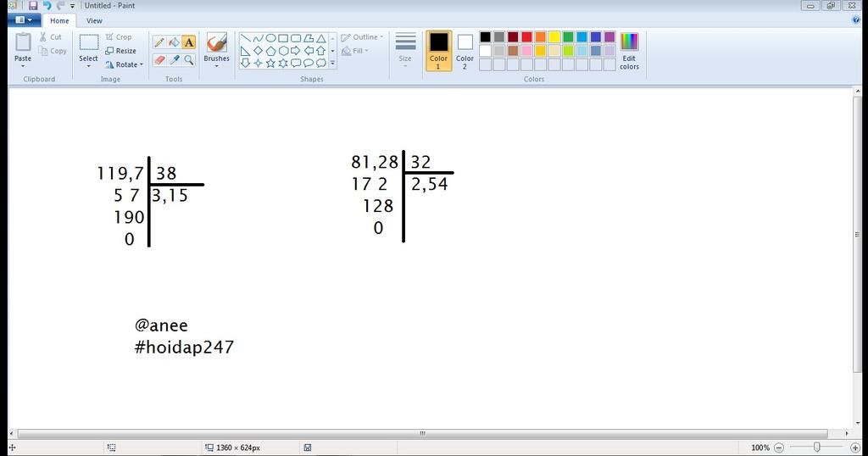Click the Redo arrow in title bar
The width and height of the screenshot is (868, 456).
(60, 6)
